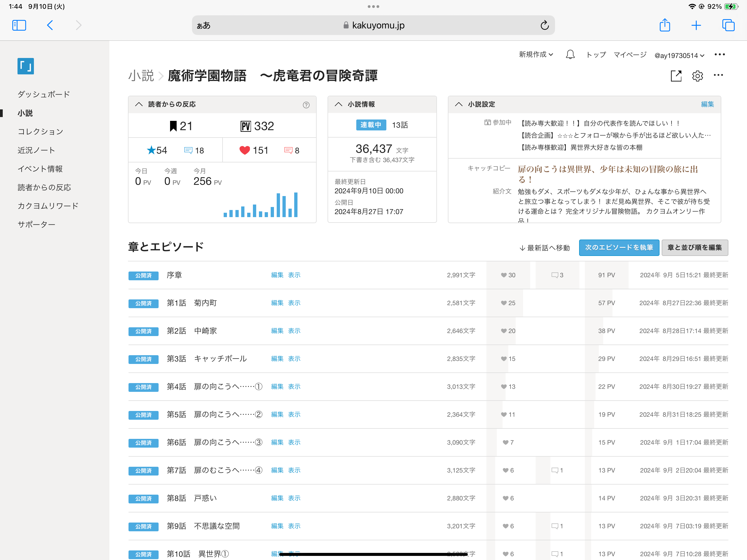Open the novel settings gear icon
The height and width of the screenshot is (560, 747).
point(697,76)
